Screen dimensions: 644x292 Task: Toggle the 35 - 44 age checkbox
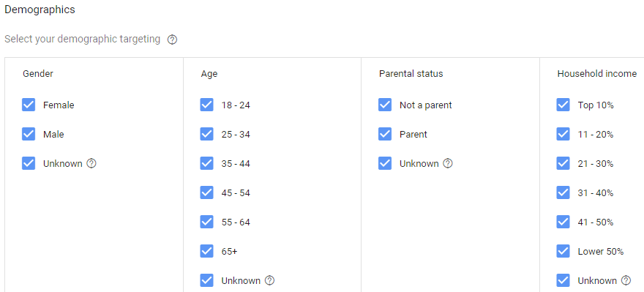(206, 163)
